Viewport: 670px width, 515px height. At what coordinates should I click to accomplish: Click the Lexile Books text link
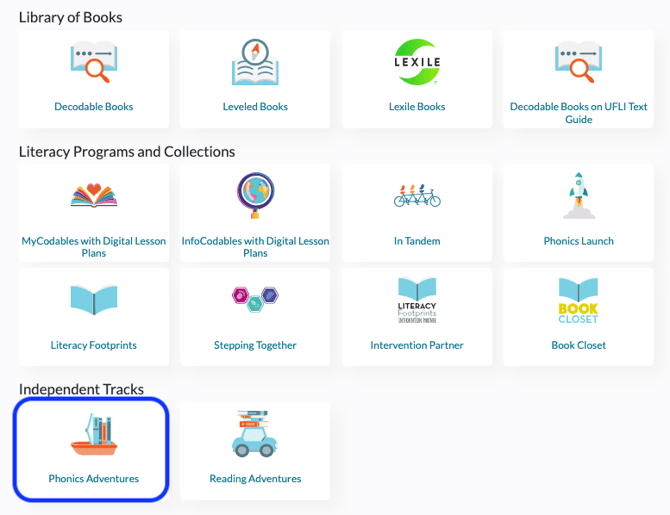point(416,107)
